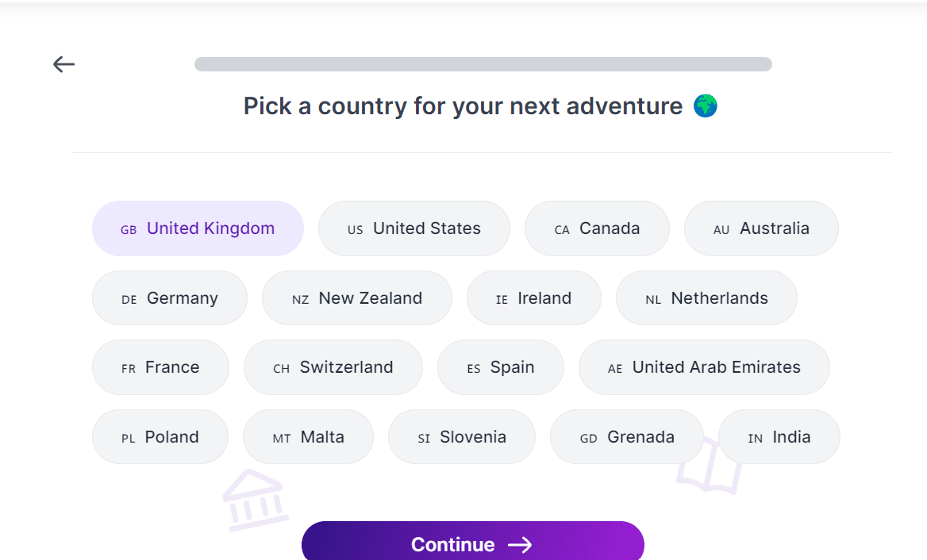Click the gray progress bar
Screen dimensions: 927x560
483,64
